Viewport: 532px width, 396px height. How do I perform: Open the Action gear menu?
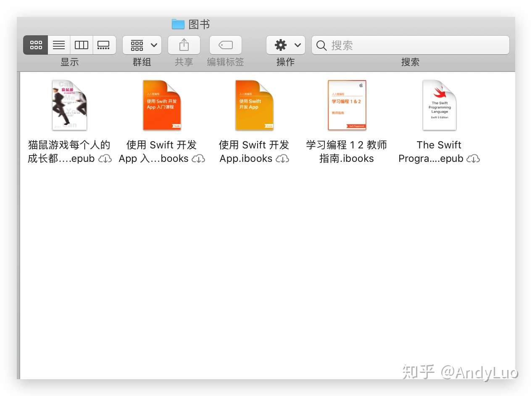286,45
